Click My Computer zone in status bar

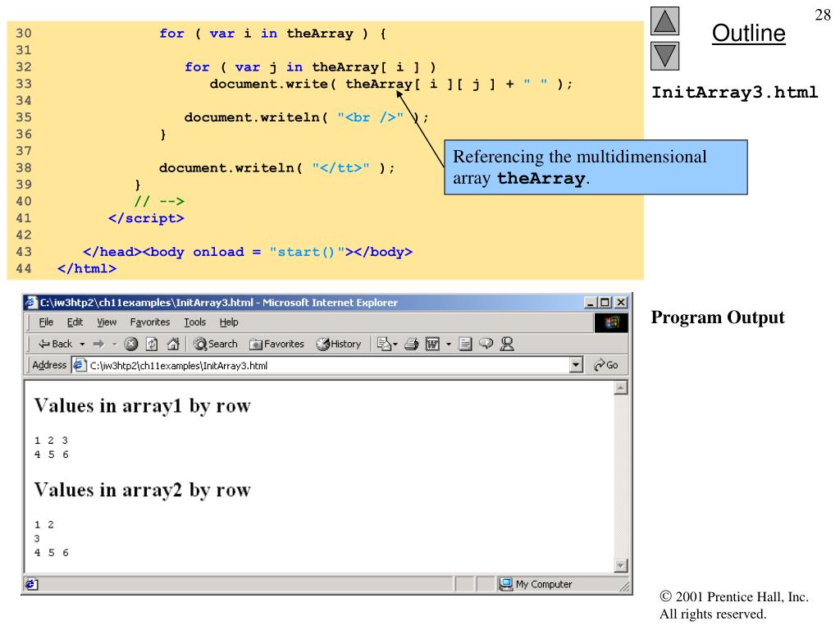[536, 584]
